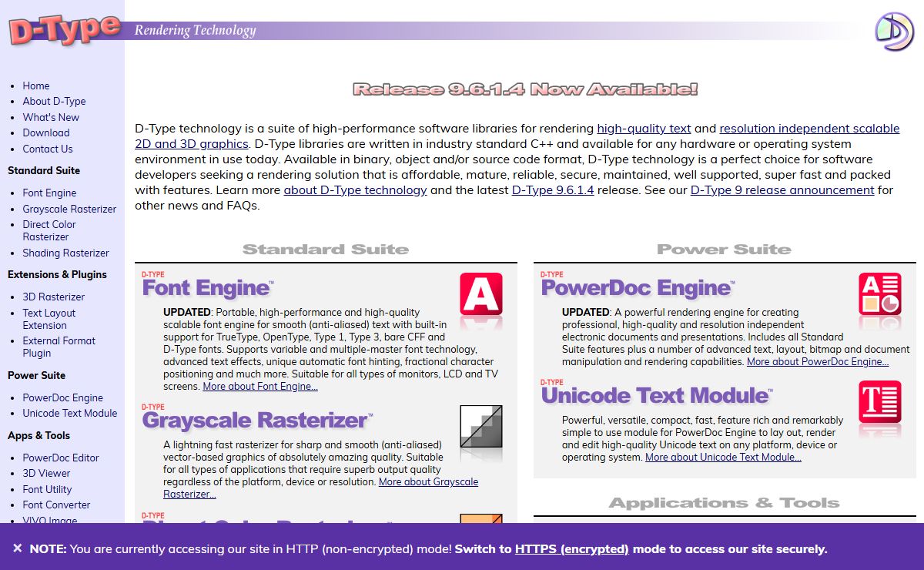The height and width of the screenshot is (570, 924).
Task: Open 3D Viewer sidebar link
Action: 46,473
